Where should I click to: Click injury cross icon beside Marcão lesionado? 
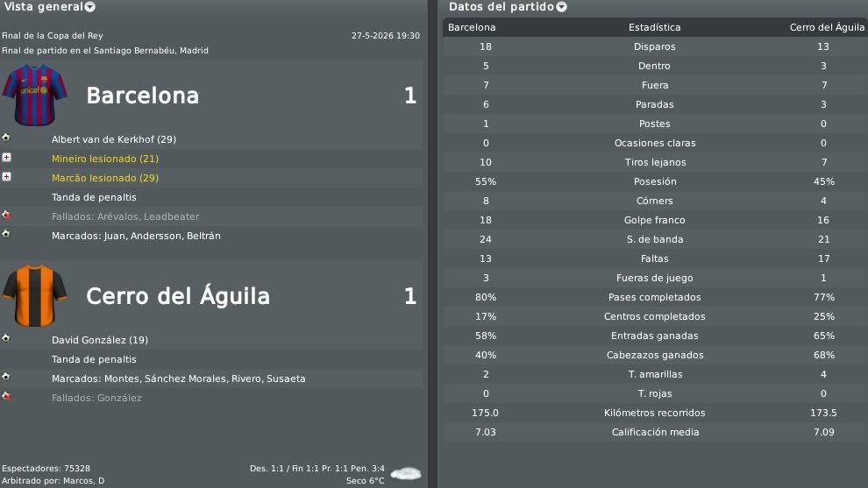pyautogui.click(x=6, y=176)
